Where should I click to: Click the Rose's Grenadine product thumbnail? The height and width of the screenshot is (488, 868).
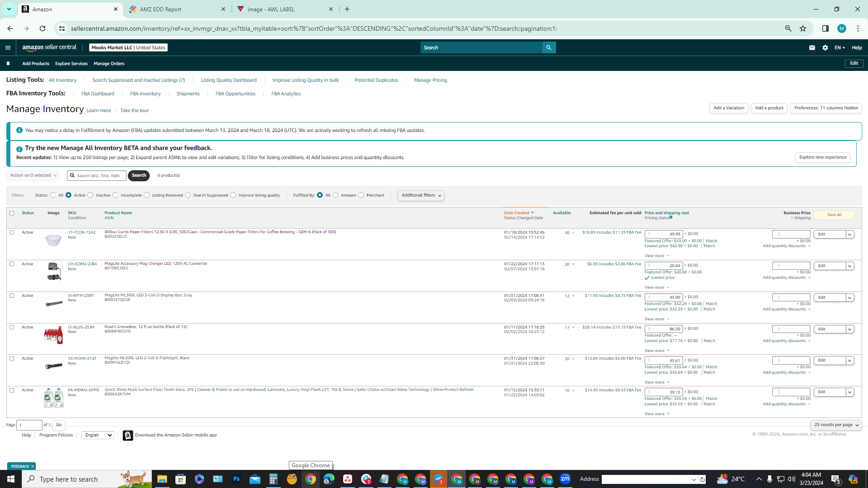coord(53,335)
